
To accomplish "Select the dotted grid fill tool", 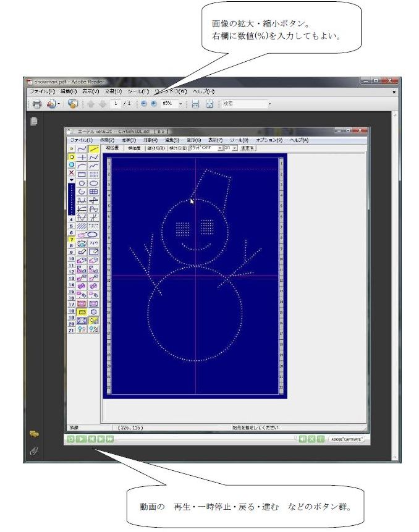I will 93,175.
